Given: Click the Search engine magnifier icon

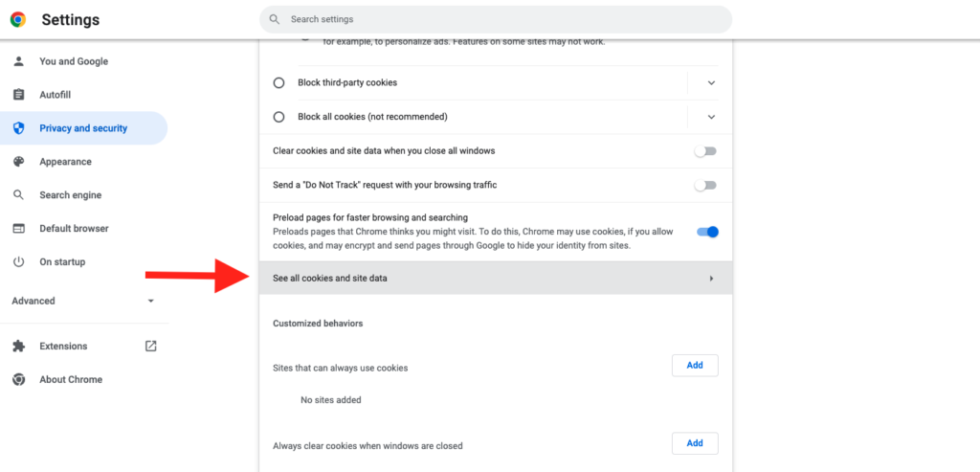Looking at the screenshot, I should pyautogui.click(x=18, y=195).
